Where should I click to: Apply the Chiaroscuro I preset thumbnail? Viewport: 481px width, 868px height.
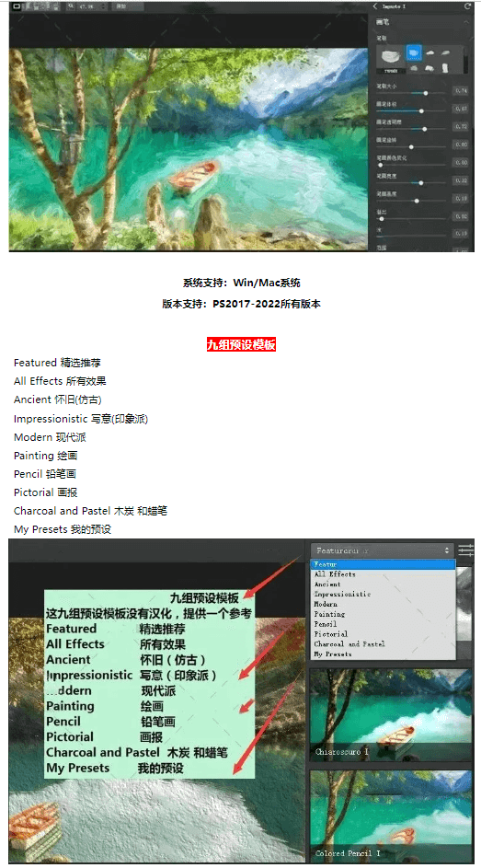click(391, 714)
